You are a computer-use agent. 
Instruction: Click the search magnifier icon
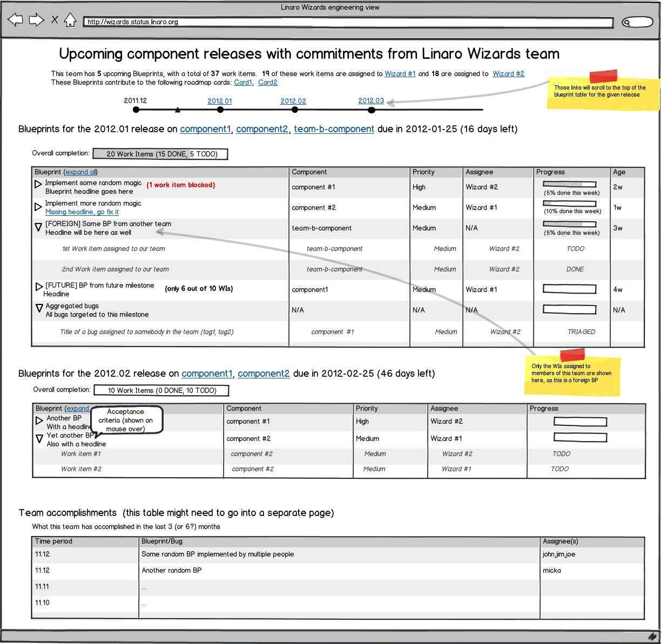click(627, 22)
